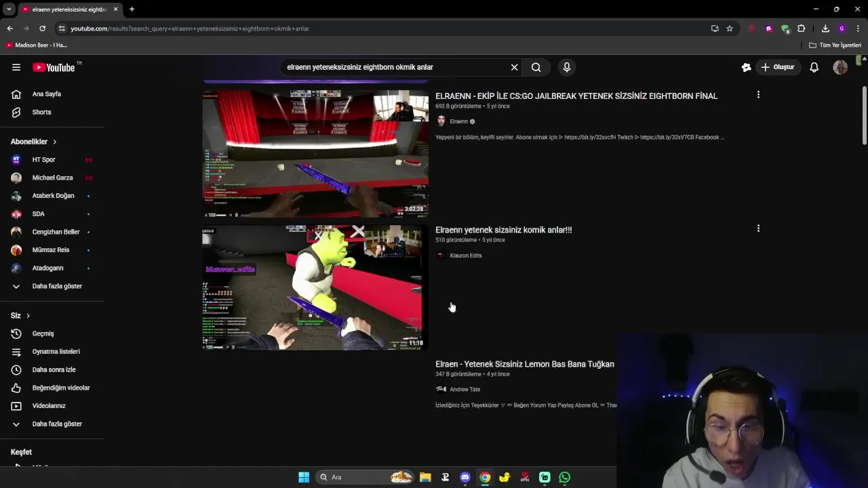Open Tüm Yer İşaretleri bookmarks folder
The height and width of the screenshot is (488, 868).
(x=835, y=45)
